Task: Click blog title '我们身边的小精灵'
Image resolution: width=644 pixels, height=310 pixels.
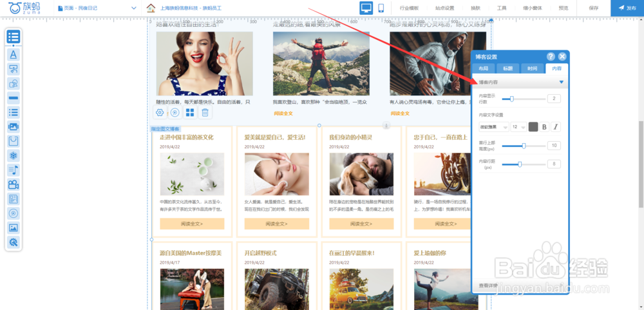Action: (351, 137)
